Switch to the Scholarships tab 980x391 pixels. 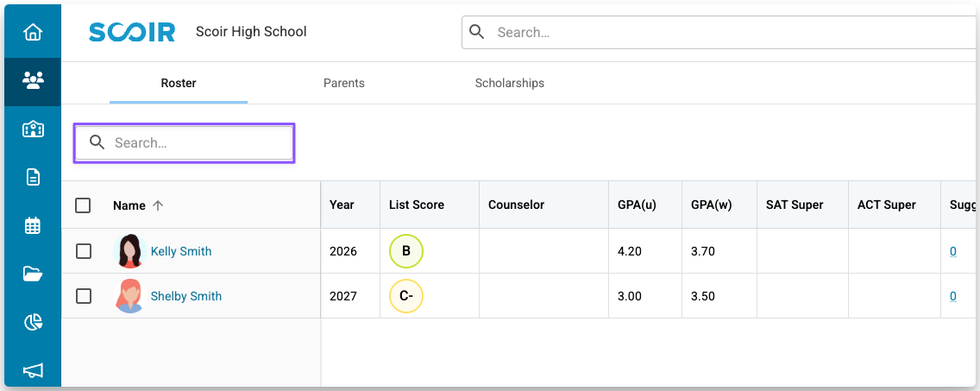click(x=509, y=84)
